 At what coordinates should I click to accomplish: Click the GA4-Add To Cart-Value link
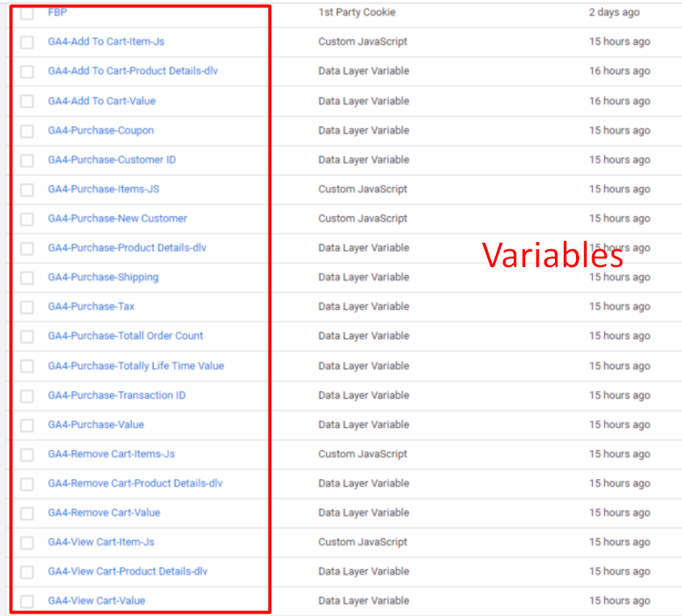click(x=101, y=101)
